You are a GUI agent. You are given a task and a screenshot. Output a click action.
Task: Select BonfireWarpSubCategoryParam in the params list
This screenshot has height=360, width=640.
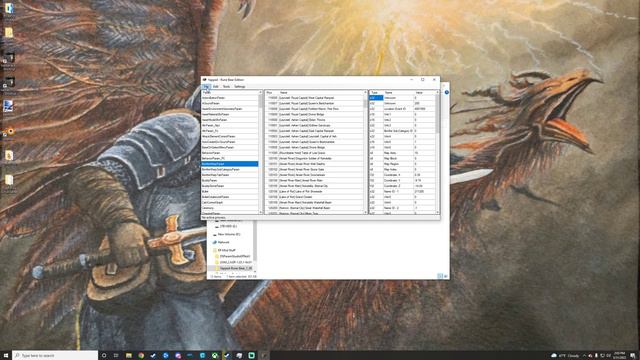[x=230, y=169]
